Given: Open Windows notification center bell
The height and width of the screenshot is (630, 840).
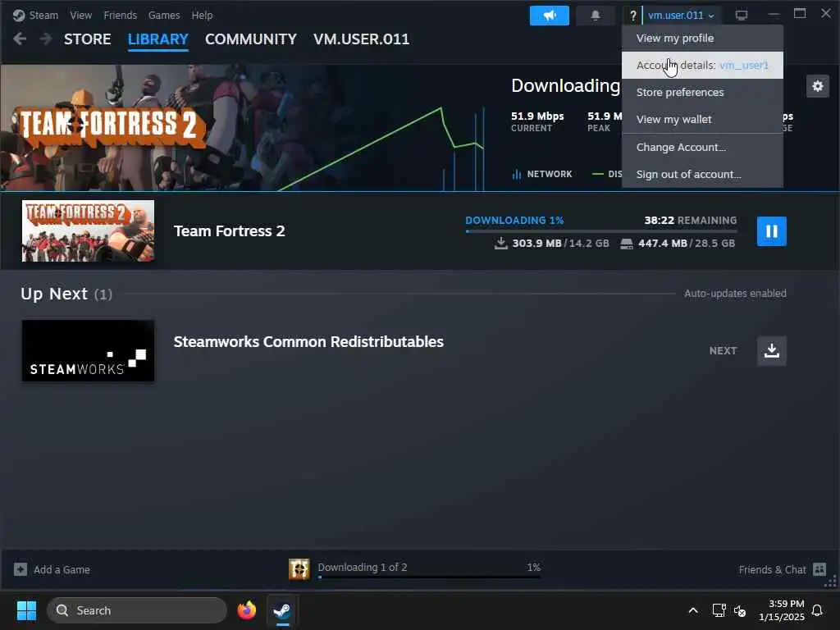Looking at the screenshot, I should pos(817,610).
